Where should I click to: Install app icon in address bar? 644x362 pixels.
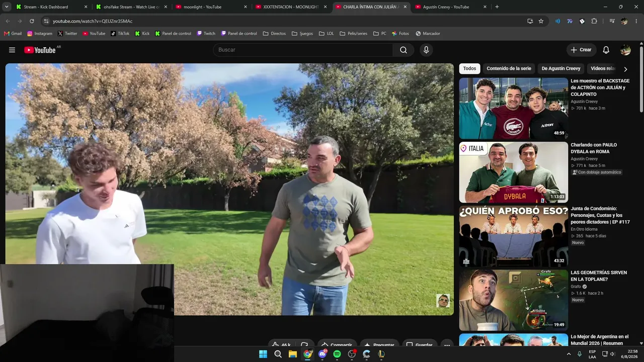[x=530, y=21]
